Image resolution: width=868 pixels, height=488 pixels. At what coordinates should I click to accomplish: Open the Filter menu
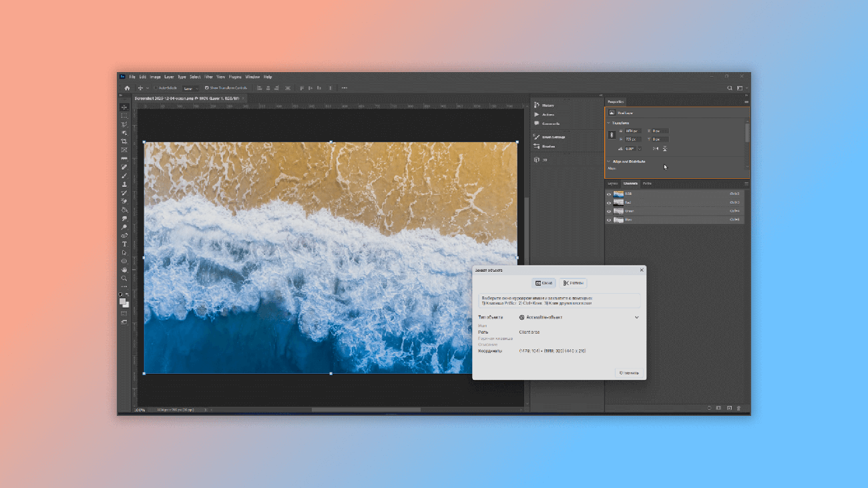[208, 77]
